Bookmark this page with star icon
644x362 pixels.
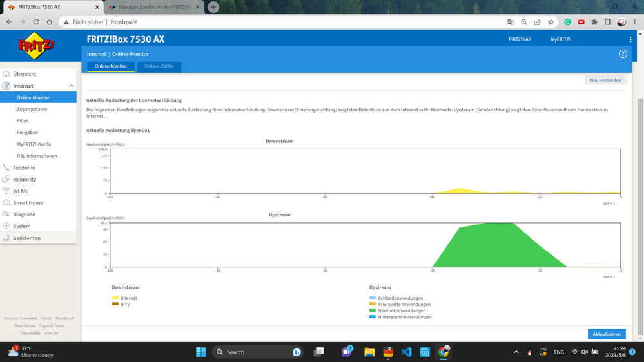click(x=551, y=22)
